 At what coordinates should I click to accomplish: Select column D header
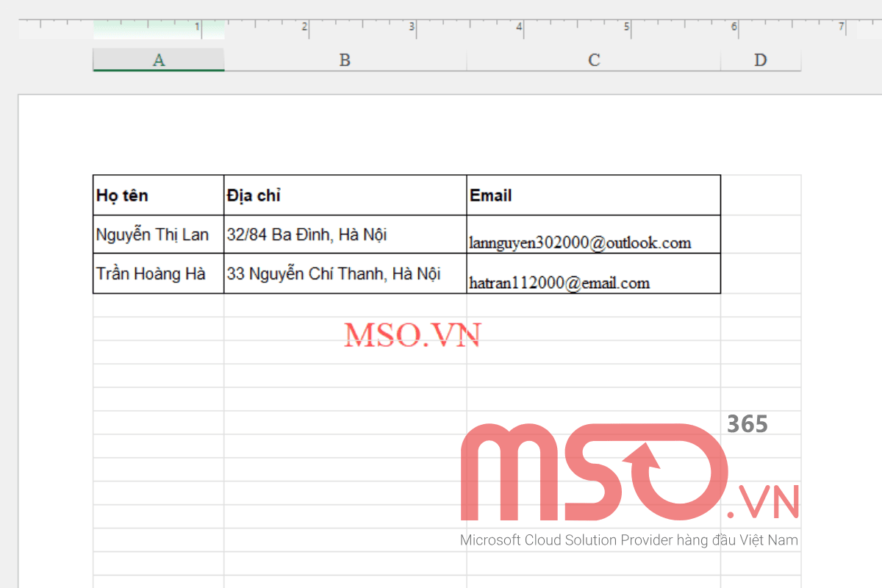pos(761,60)
